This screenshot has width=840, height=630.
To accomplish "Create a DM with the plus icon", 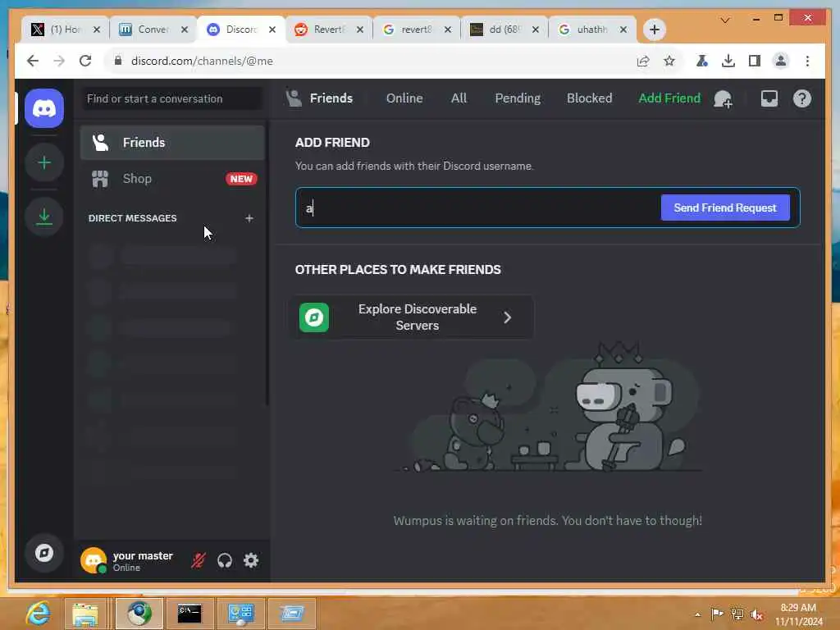I will pyautogui.click(x=249, y=218).
